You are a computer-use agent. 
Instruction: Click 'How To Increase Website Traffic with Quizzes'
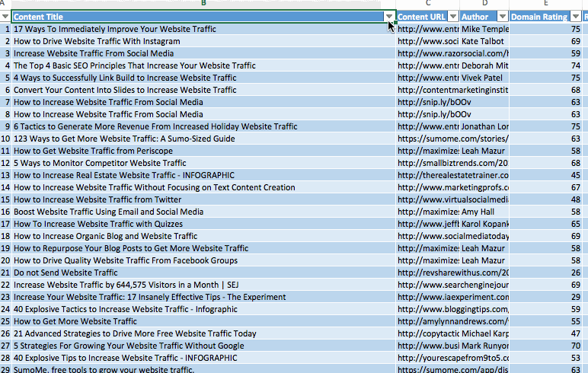point(203,224)
